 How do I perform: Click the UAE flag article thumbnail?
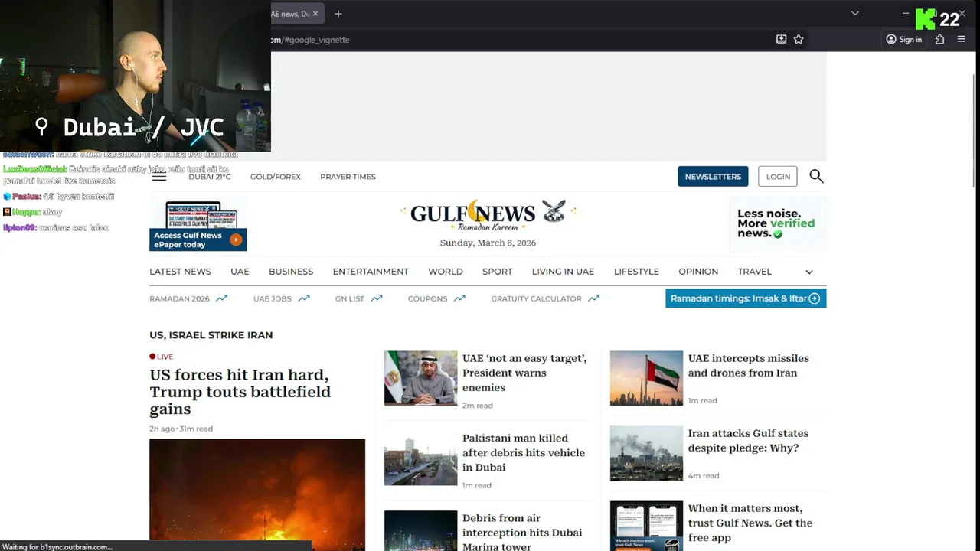point(646,378)
